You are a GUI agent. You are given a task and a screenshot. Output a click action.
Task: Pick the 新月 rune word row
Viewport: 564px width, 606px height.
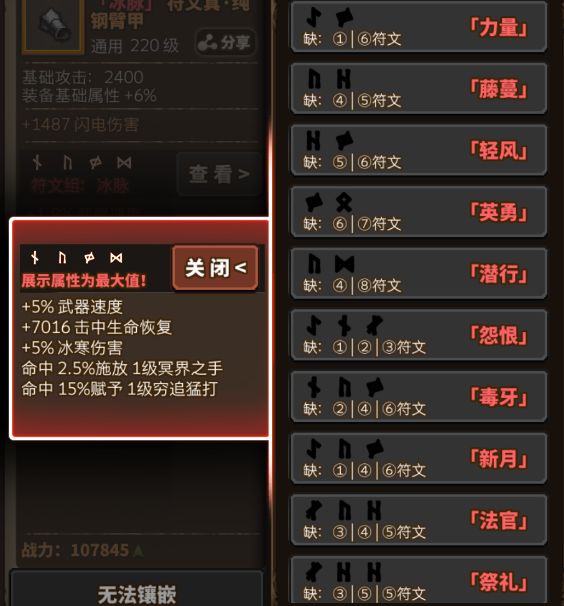(419, 459)
